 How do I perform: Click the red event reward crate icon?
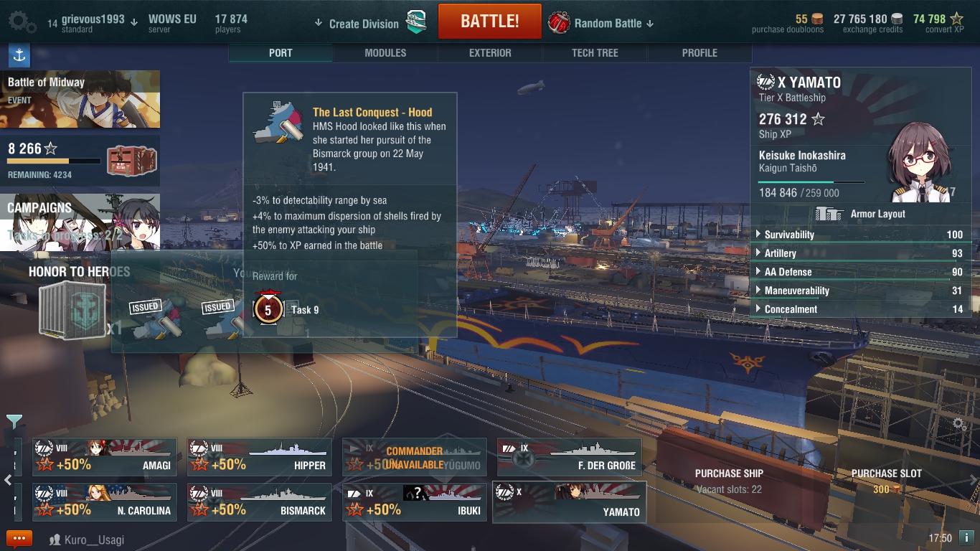point(131,161)
